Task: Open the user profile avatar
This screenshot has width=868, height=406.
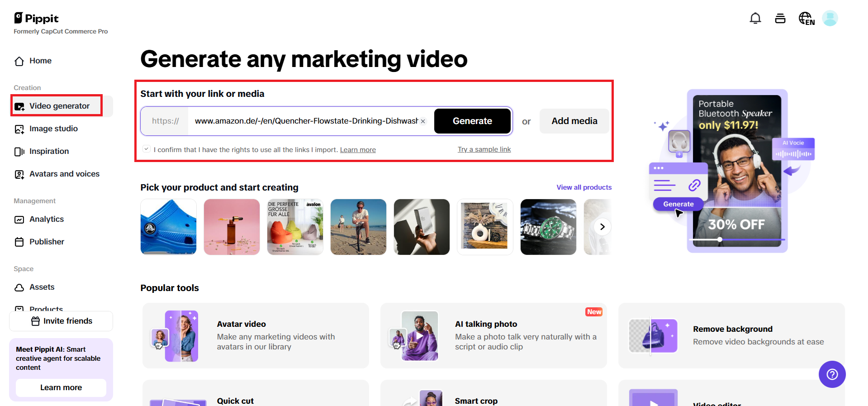Action: click(x=830, y=19)
